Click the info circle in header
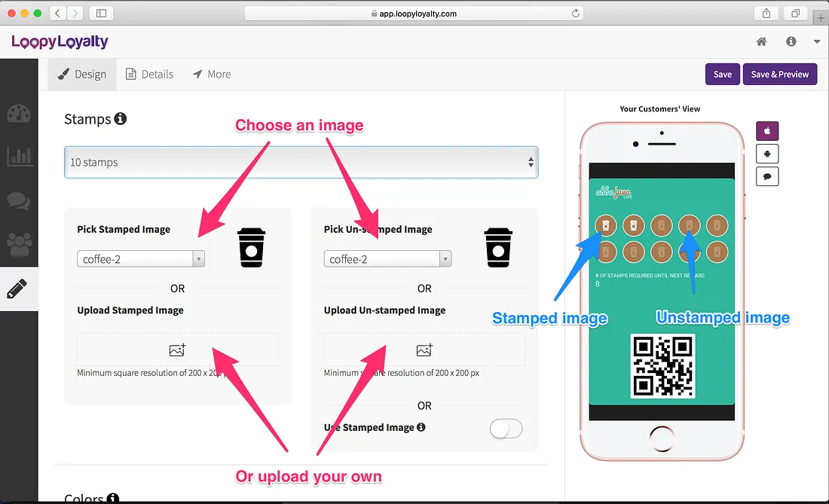829x504 pixels. (791, 41)
